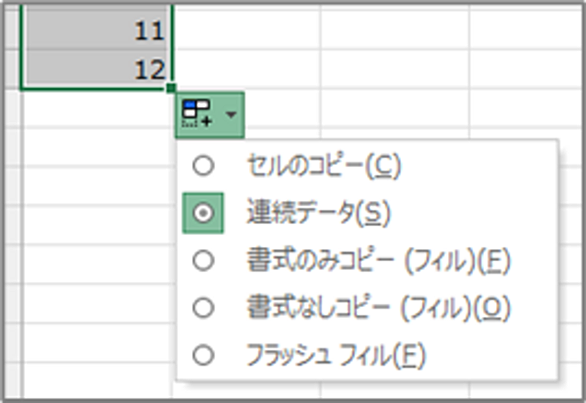Select the 書式のみコピー (フィル) radio button
Screen dimensions: 586x403
(x=203, y=261)
